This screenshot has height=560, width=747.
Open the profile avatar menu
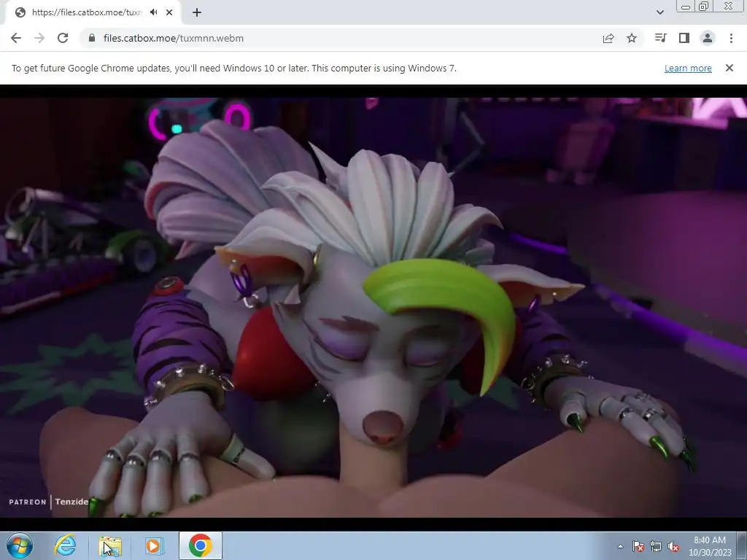(708, 38)
